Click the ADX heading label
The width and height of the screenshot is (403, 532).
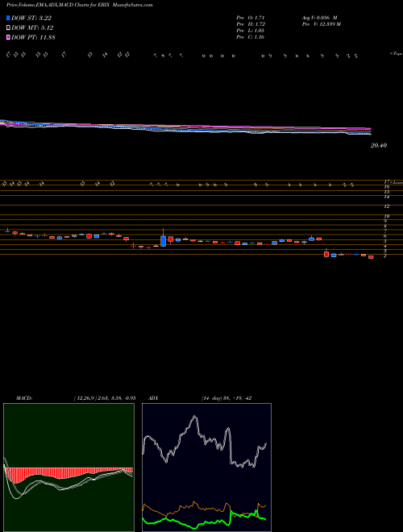tap(152, 398)
